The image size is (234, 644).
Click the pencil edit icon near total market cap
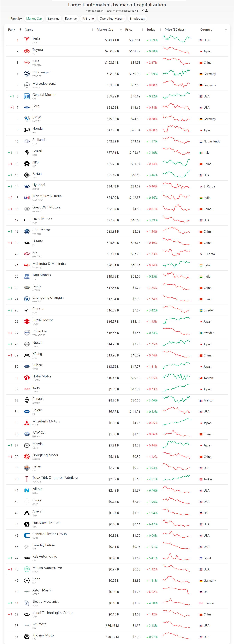click(x=143, y=11)
